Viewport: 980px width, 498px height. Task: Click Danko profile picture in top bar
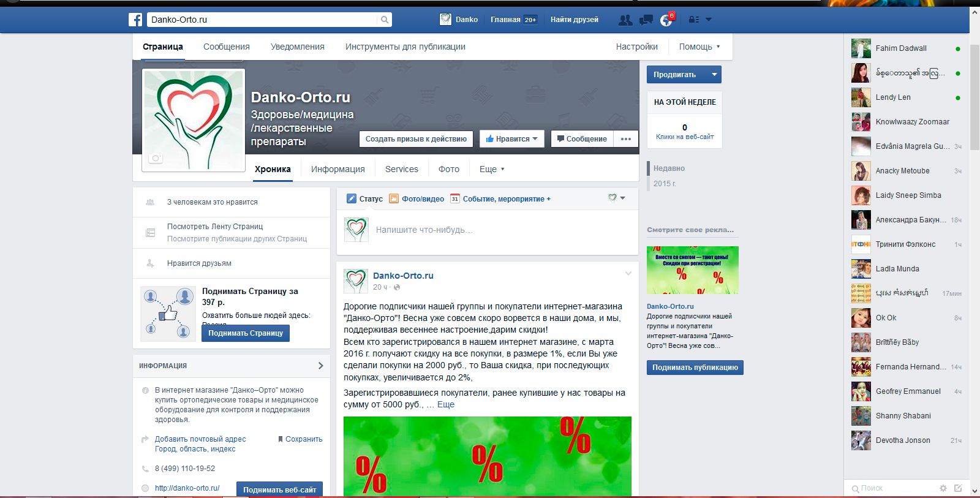(x=446, y=20)
